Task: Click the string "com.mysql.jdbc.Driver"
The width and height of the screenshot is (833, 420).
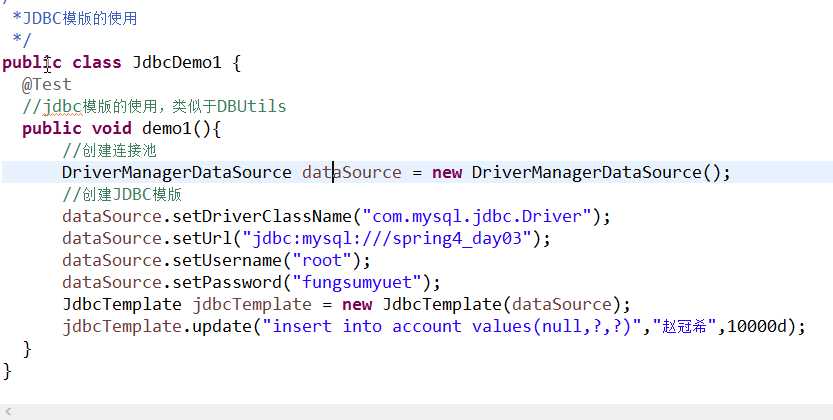Action: [x=477, y=217]
